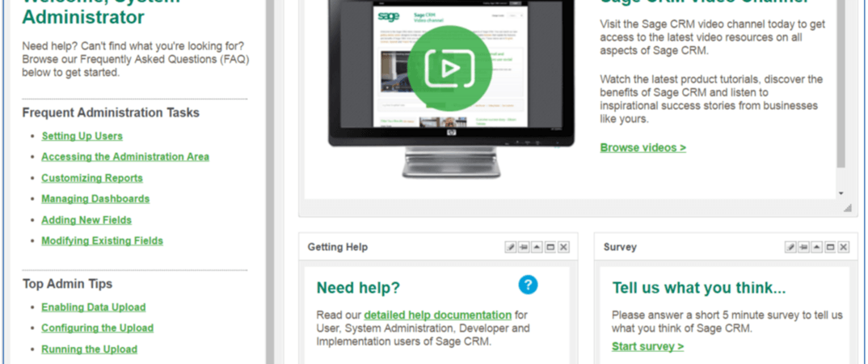
Task: Click the Need help? heading
Action: [358, 288]
